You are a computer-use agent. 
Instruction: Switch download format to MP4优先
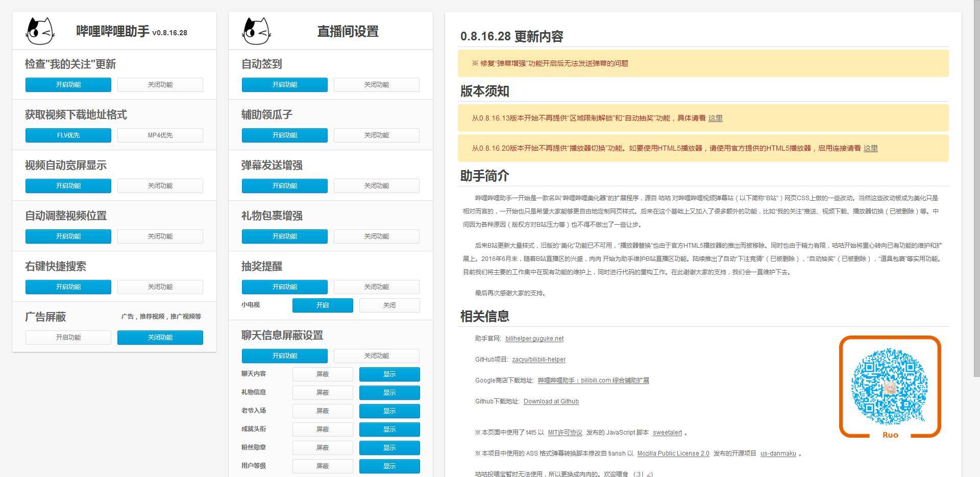pyautogui.click(x=160, y=135)
